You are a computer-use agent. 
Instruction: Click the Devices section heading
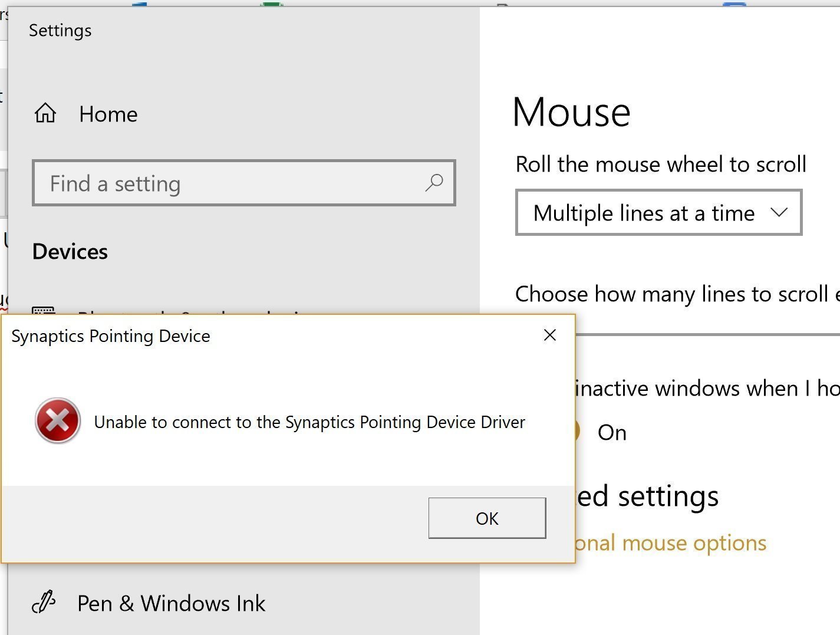pos(70,252)
